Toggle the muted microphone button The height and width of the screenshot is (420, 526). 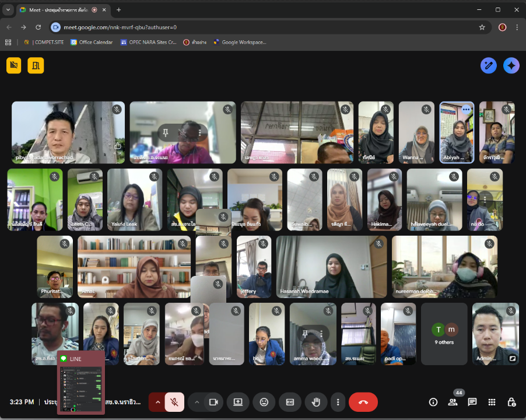click(174, 402)
